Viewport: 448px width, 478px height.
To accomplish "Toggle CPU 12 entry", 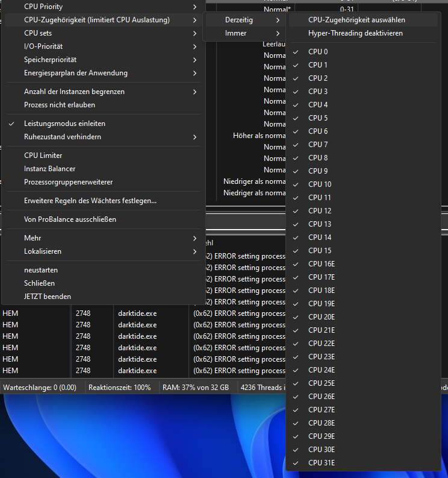I will pos(363,211).
